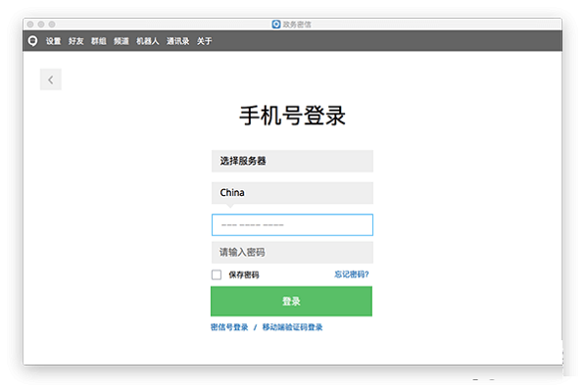The image size is (585, 392).
Task: Open the 频道 menu
Action: pyautogui.click(x=122, y=41)
